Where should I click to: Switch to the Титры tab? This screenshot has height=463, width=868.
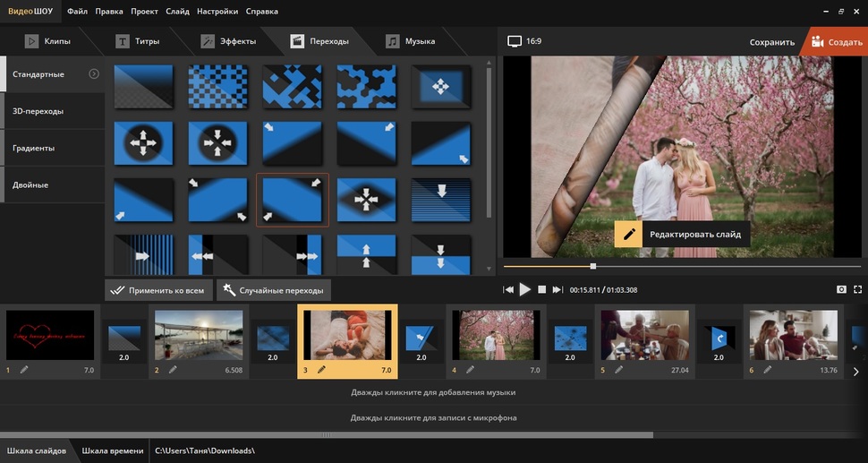(x=137, y=41)
